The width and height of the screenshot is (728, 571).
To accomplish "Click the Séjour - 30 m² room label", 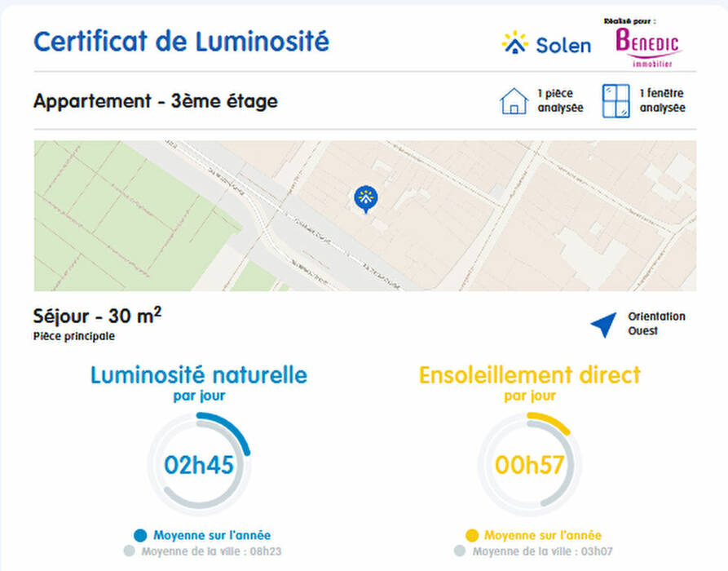I will (97, 316).
